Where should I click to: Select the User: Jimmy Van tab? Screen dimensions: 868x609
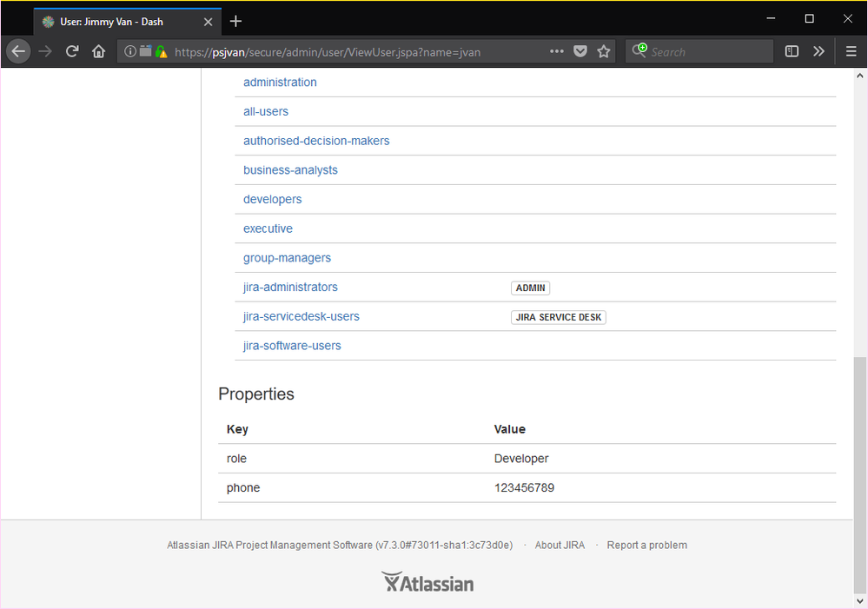[128, 22]
